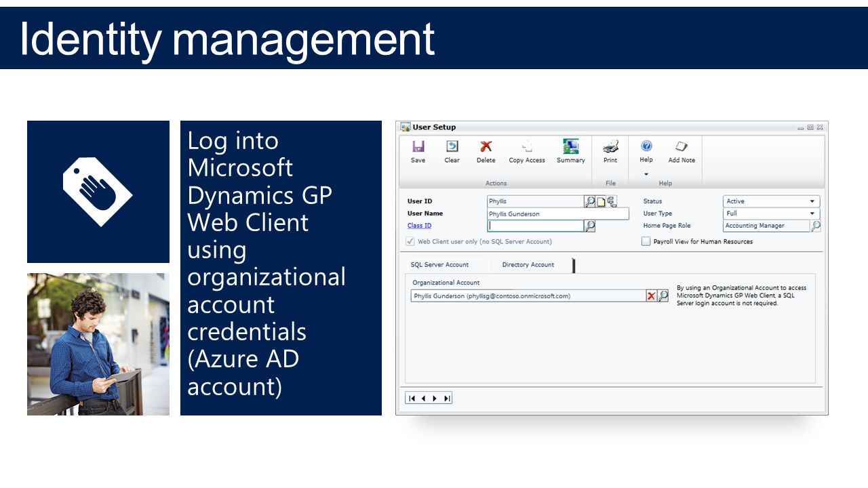Go to the first record
Screen dimensions: 868x488
pos(412,399)
